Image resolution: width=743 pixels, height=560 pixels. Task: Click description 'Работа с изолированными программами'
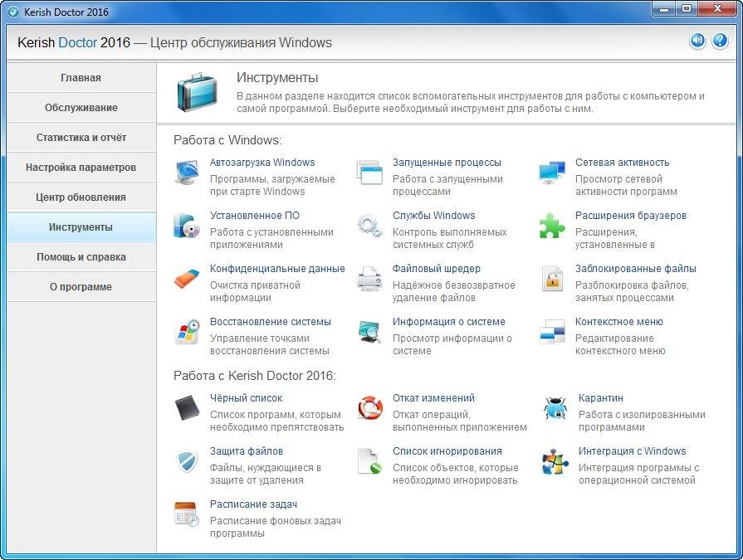pos(642,421)
